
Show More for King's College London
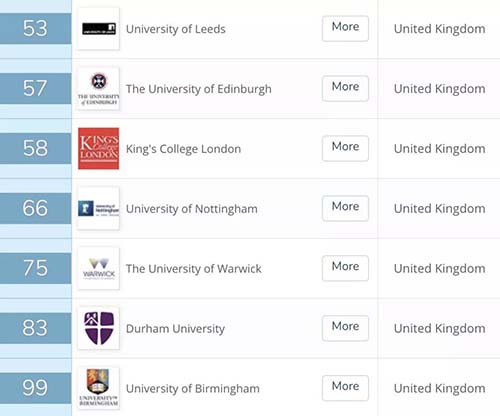pos(345,148)
